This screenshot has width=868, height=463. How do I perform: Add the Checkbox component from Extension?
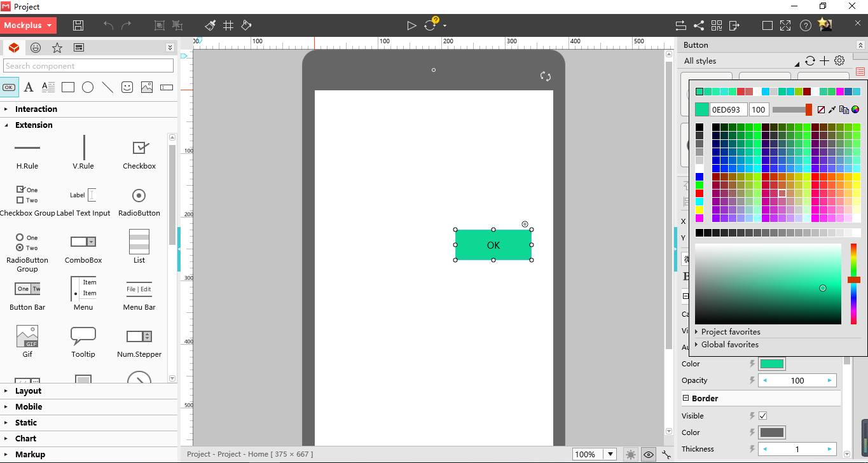pos(139,154)
